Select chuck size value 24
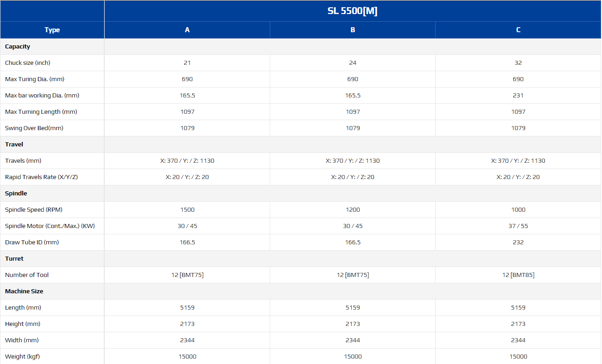 point(353,63)
